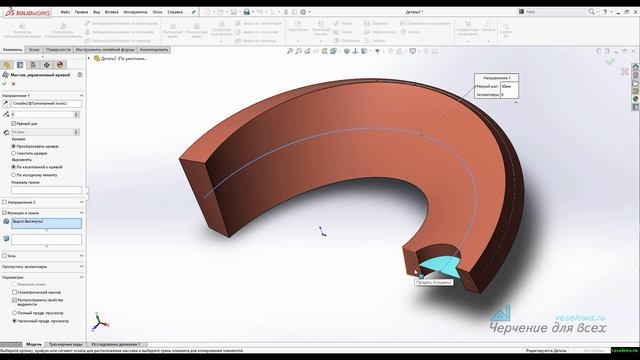Screen dimensions: 640x360
Task: Open the Вставка menu
Action: tap(111, 12)
